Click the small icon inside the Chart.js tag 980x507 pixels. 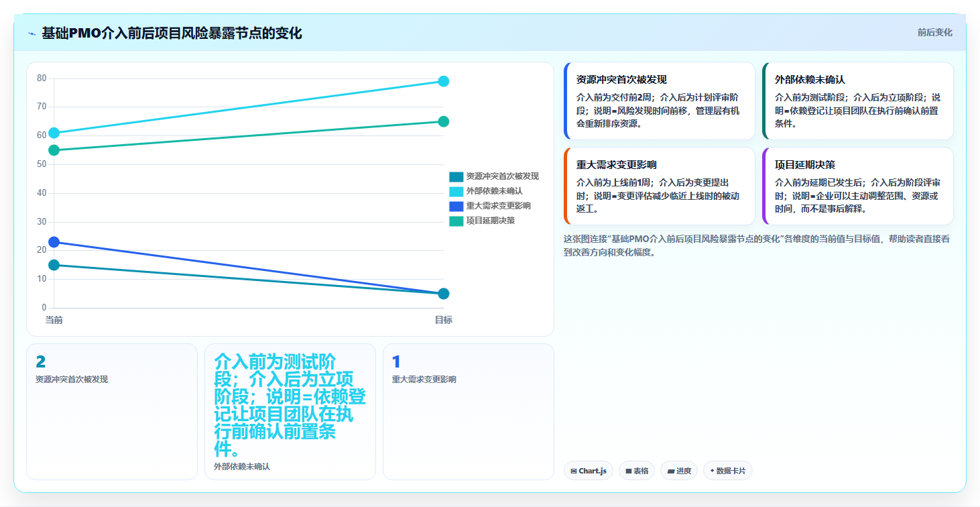(574, 471)
